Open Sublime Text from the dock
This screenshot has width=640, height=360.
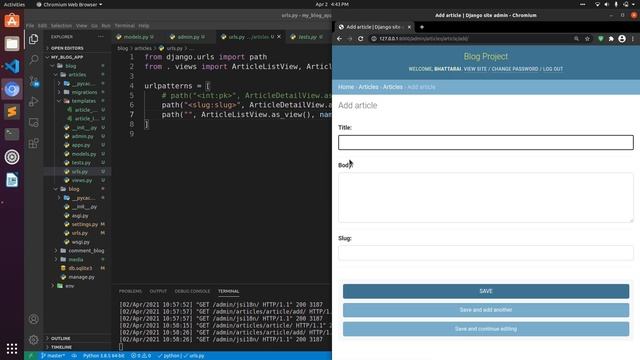coord(12,111)
